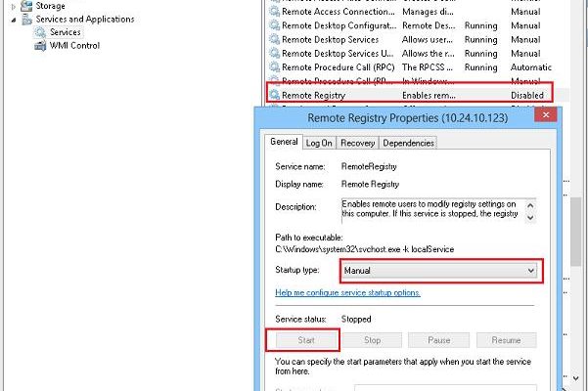
Task: Click the Remote Desktop Services gear icon
Action: click(274, 39)
